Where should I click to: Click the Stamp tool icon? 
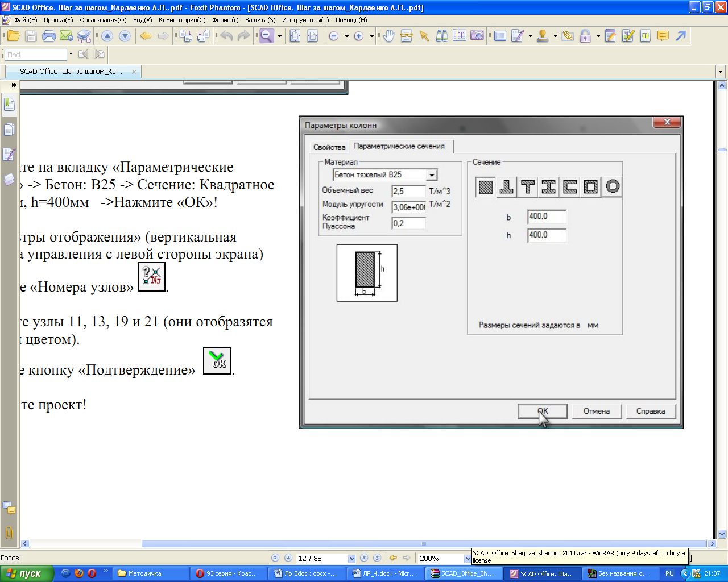[x=543, y=36]
